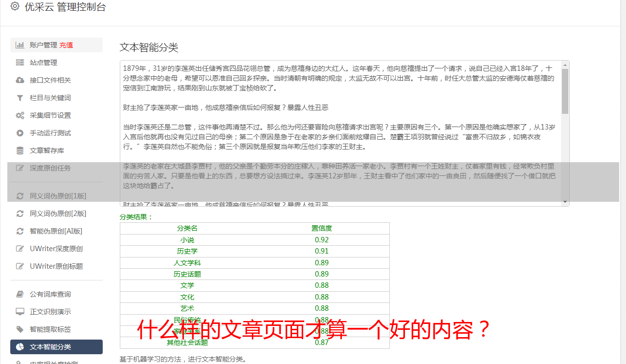Click the edit icon beside UWriter原创标题
The image size is (626, 364).
(x=20, y=266)
